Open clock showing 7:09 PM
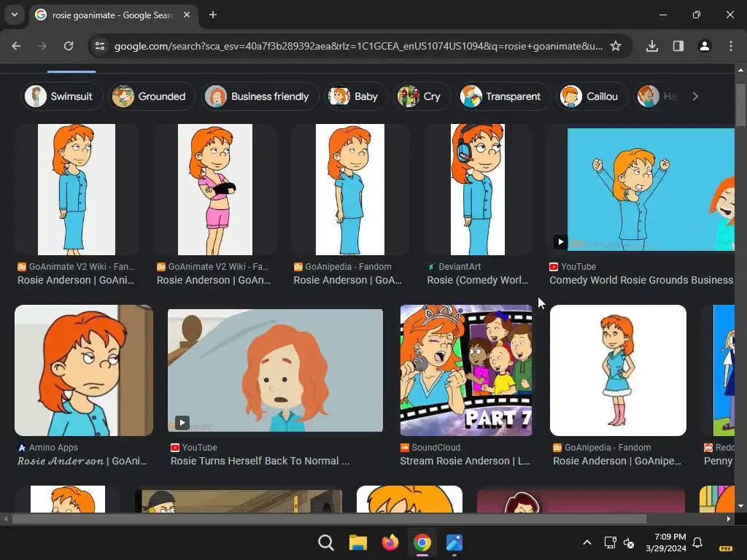The image size is (747, 560). pos(666,542)
